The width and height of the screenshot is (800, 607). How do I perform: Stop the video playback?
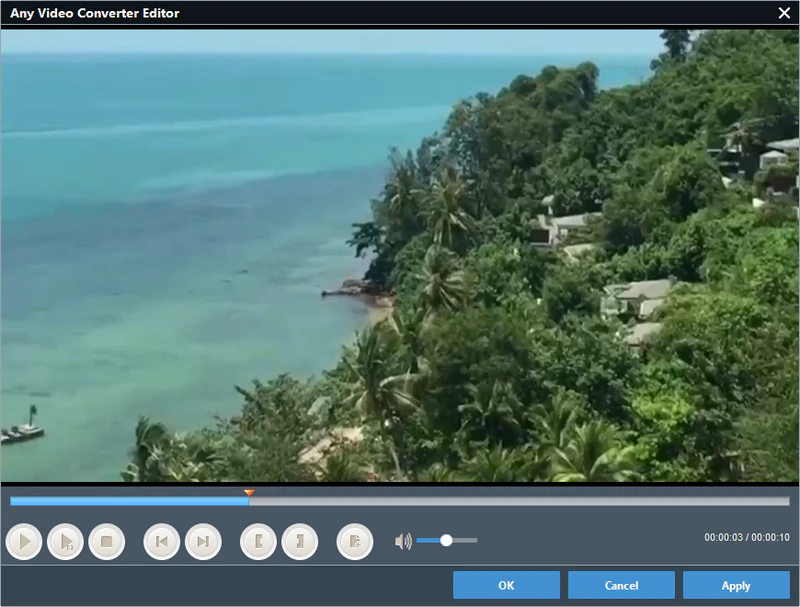tap(106, 542)
